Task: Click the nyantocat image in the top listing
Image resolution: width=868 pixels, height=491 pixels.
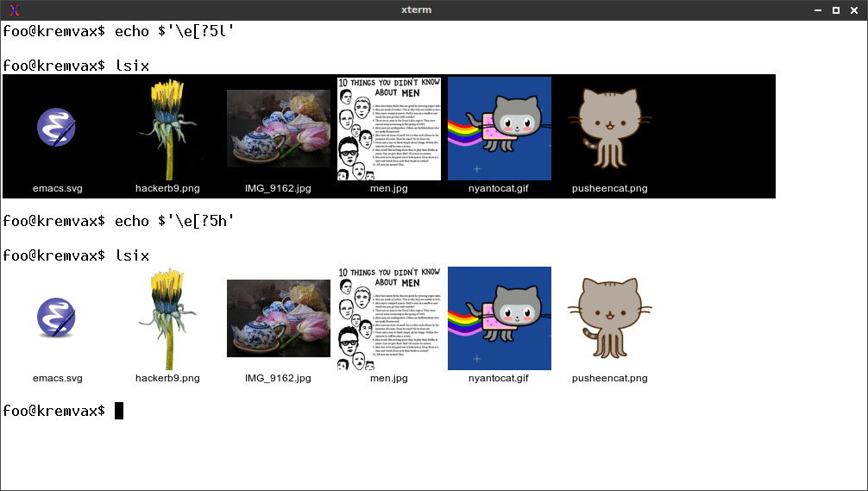Action: [x=500, y=129]
